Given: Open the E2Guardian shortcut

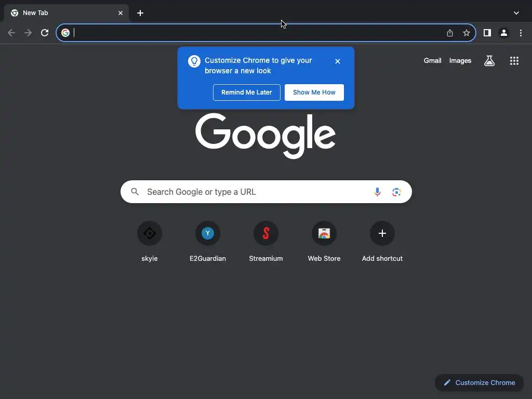Looking at the screenshot, I should [208, 241].
